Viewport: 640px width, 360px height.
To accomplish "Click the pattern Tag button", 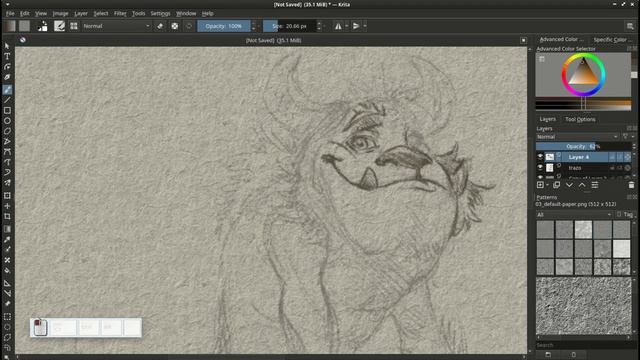I will pyautogui.click(x=625, y=214).
